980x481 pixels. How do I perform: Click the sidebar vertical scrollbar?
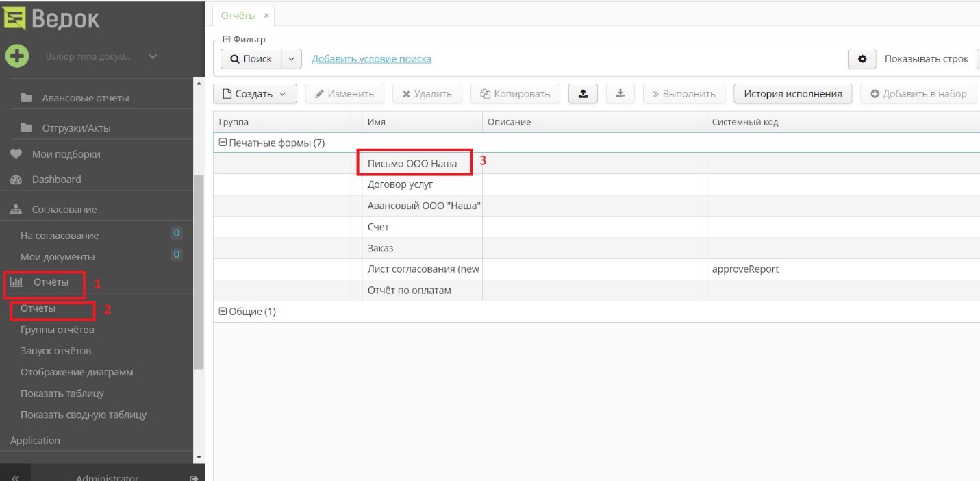pos(199,274)
